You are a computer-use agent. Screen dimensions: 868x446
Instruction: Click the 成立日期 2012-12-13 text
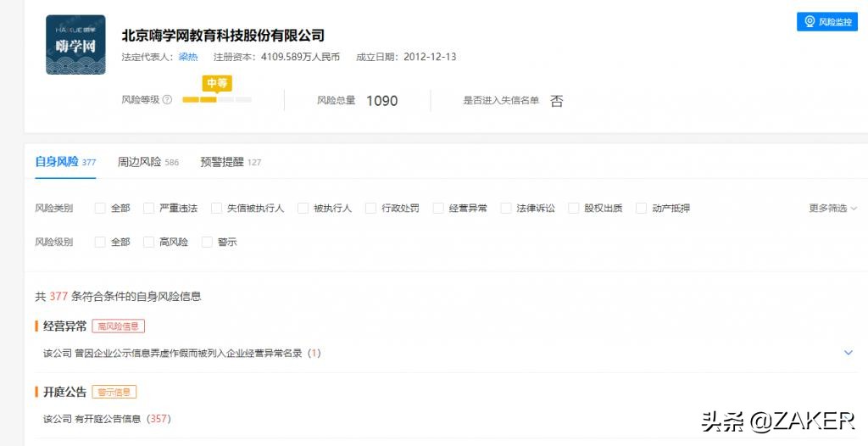(x=406, y=57)
